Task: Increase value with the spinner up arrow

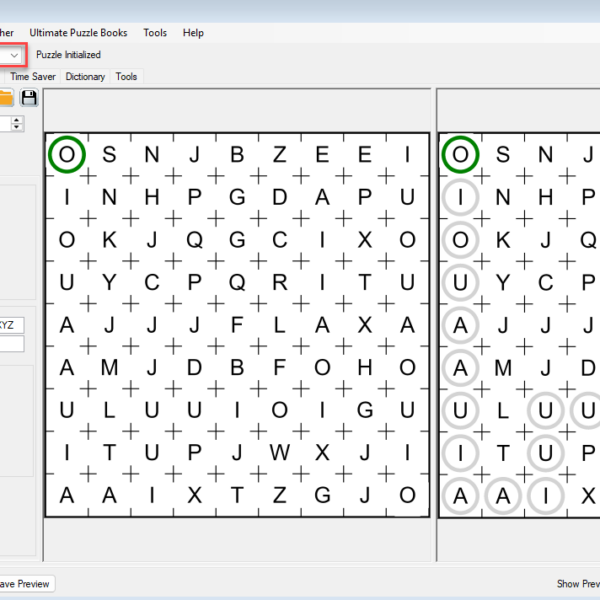Action: pos(17,119)
